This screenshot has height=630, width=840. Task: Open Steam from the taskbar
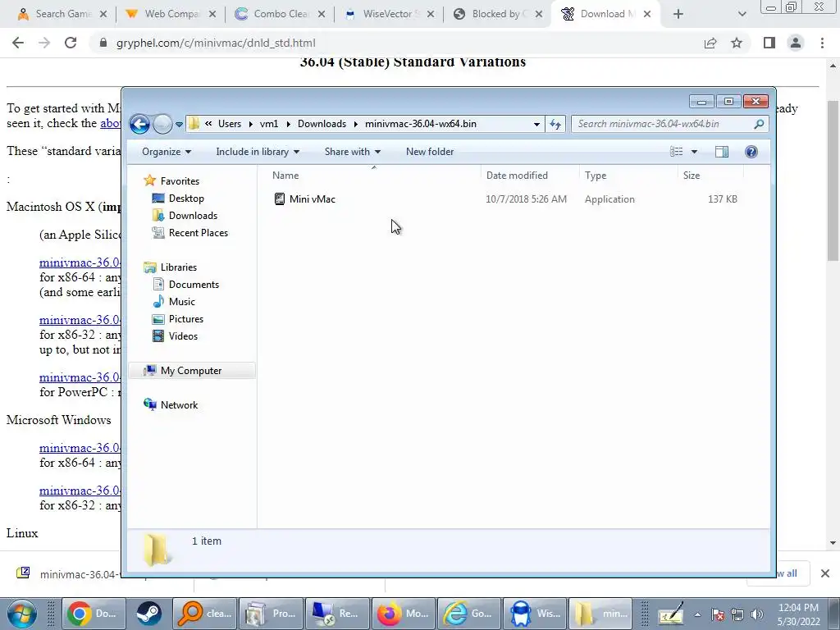(x=148, y=614)
